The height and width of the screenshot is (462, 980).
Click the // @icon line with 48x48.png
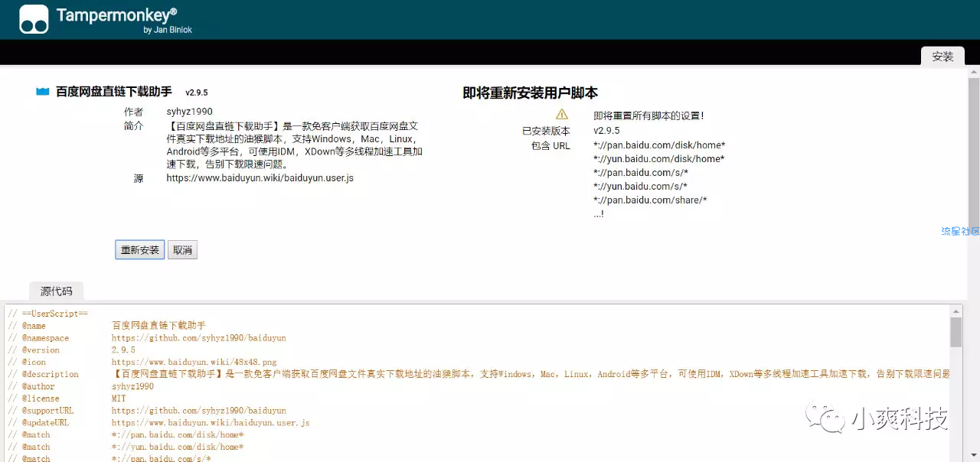point(142,362)
